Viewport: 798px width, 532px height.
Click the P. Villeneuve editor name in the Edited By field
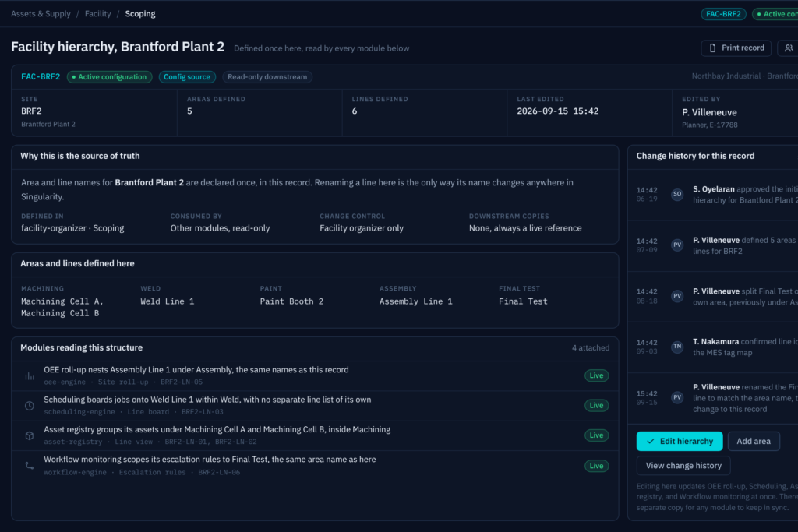[709, 112]
